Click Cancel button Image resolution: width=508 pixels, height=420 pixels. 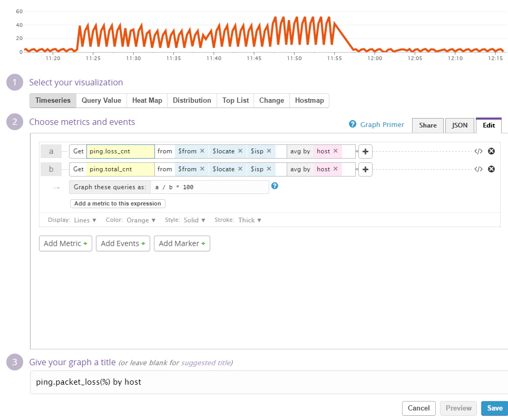[418, 408]
